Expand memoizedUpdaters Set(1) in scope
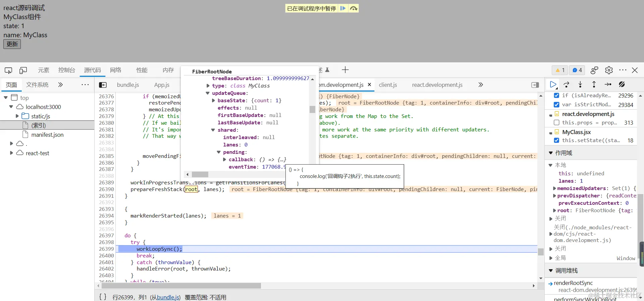Image resolution: width=644 pixels, height=301 pixels. point(554,188)
